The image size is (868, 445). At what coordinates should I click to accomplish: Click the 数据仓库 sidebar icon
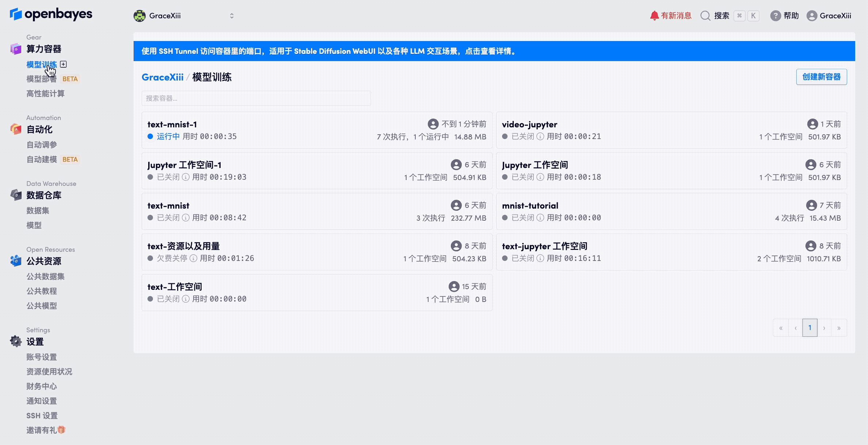tap(15, 195)
